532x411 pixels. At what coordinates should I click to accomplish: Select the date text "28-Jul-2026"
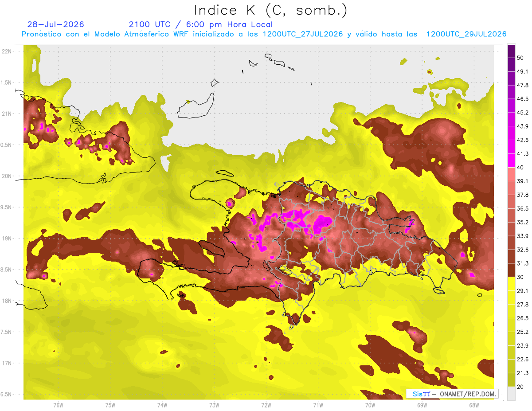click(x=55, y=24)
